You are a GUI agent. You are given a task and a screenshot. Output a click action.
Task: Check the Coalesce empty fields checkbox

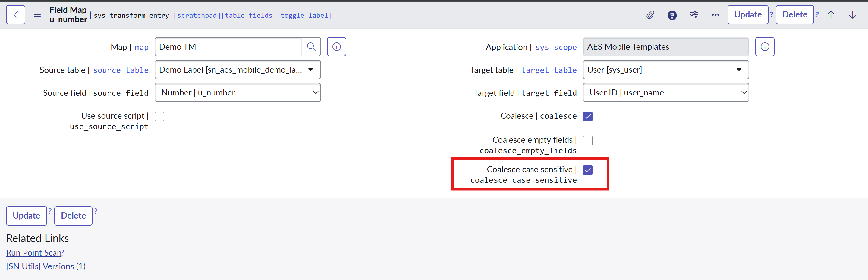[588, 140]
